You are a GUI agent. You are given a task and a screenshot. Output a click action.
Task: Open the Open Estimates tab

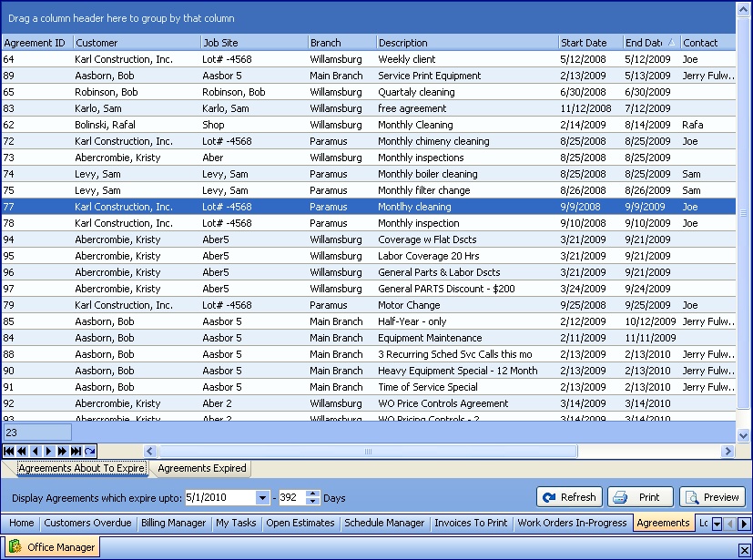coord(300,523)
